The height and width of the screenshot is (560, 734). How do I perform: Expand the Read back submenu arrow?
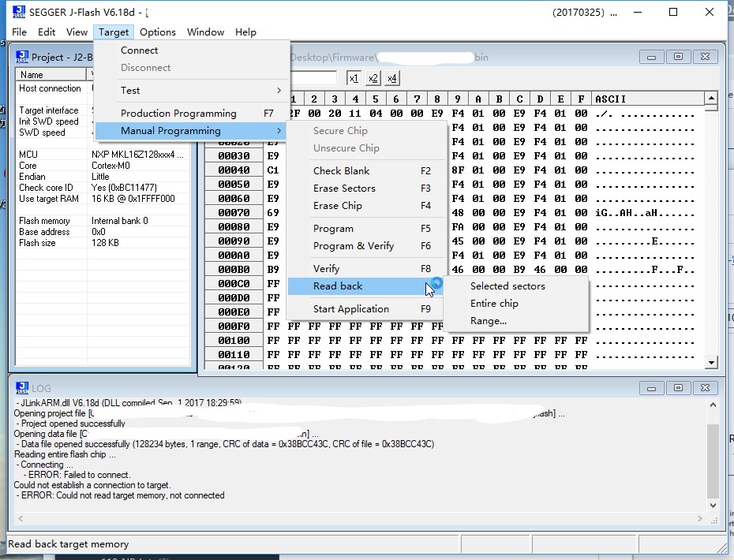(436, 286)
